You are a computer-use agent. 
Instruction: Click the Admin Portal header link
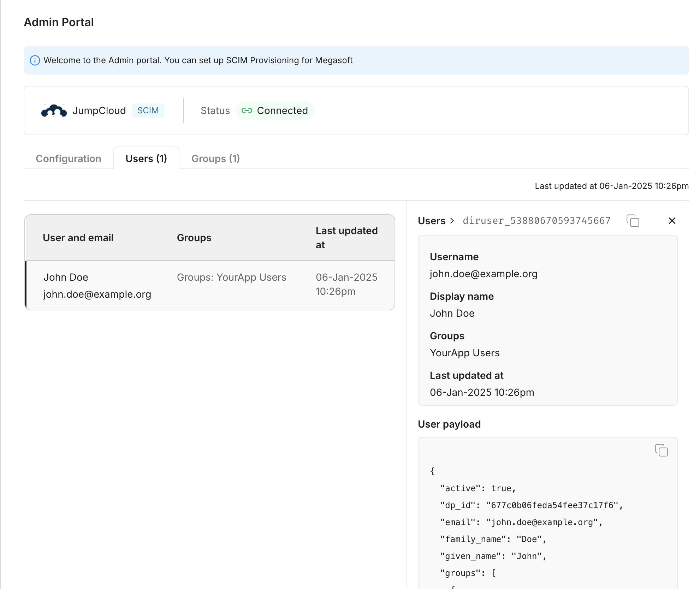[58, 22]
